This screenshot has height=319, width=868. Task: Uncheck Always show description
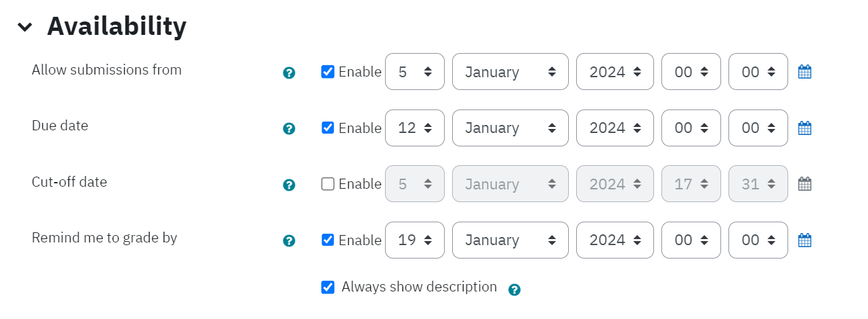tap(328, 287)
